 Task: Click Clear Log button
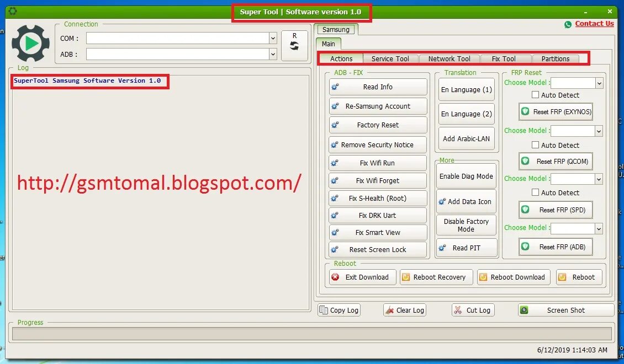[405, 310]
